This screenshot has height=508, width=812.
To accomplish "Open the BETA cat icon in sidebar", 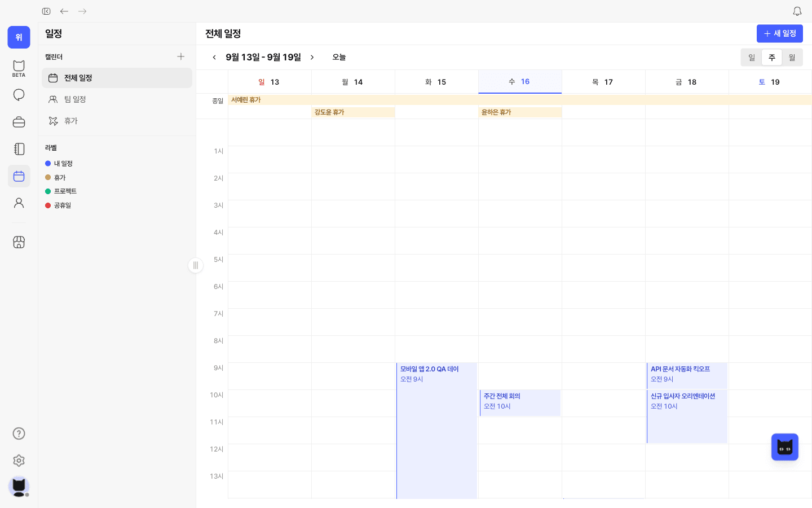I will tap(19, 68).
